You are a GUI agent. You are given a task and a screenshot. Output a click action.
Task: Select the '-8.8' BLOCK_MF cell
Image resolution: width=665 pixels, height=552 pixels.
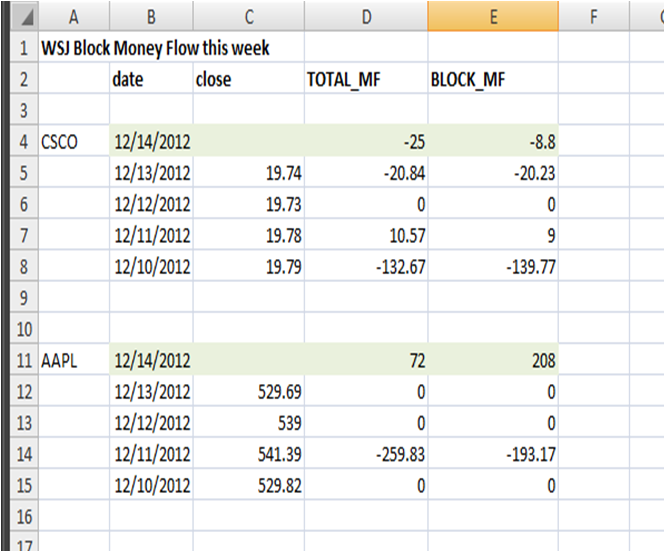tap(493, 141)
